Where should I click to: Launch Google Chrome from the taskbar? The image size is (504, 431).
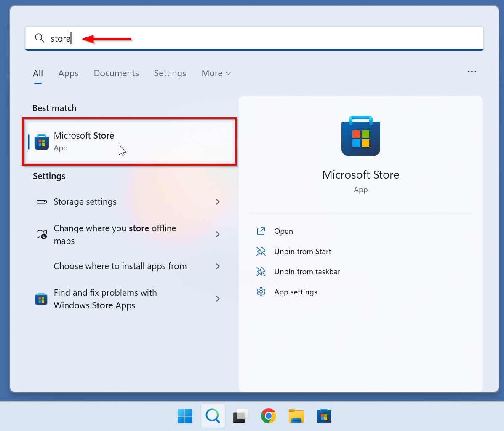coord(268,416)
